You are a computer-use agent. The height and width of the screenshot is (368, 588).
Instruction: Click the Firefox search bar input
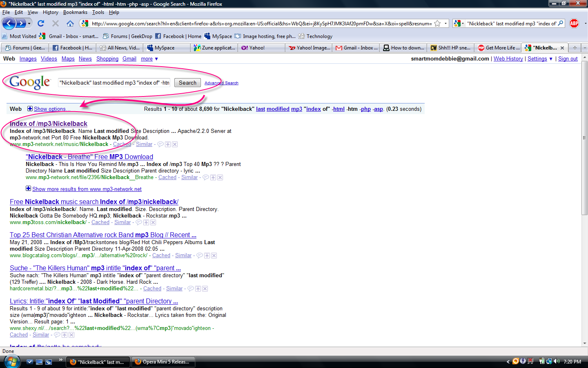pos(512,24)
